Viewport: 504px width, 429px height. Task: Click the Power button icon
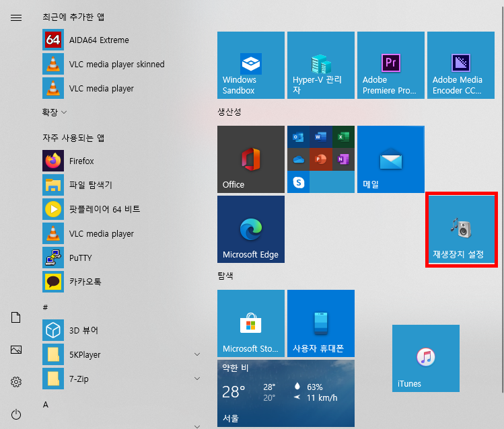coord(16,414)
